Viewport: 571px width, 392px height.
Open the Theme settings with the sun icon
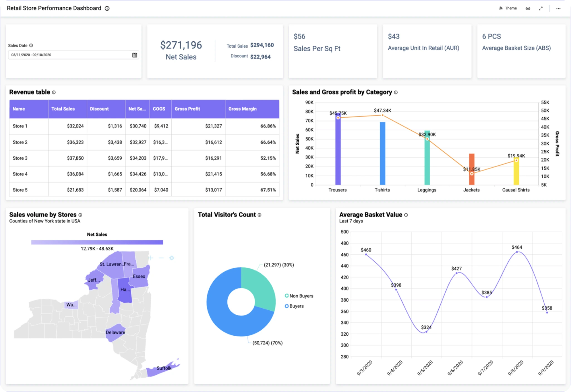(508, 8)
